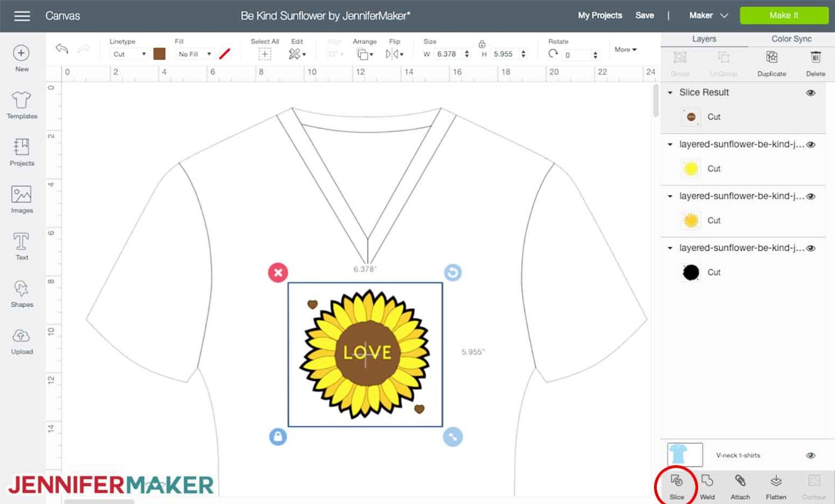Click the Contour tool
835x504 pixels.
(814, 487)
